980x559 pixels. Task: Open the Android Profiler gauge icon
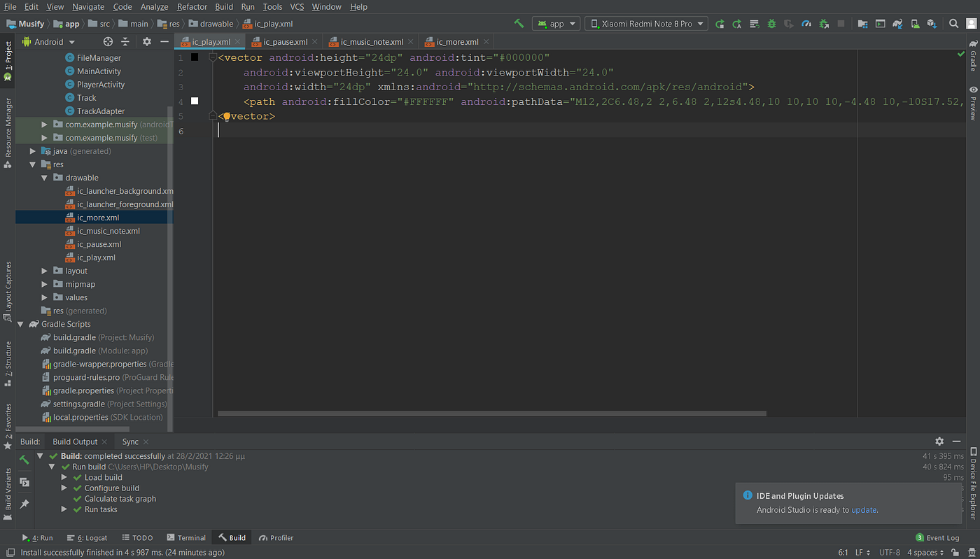[807, 23]
